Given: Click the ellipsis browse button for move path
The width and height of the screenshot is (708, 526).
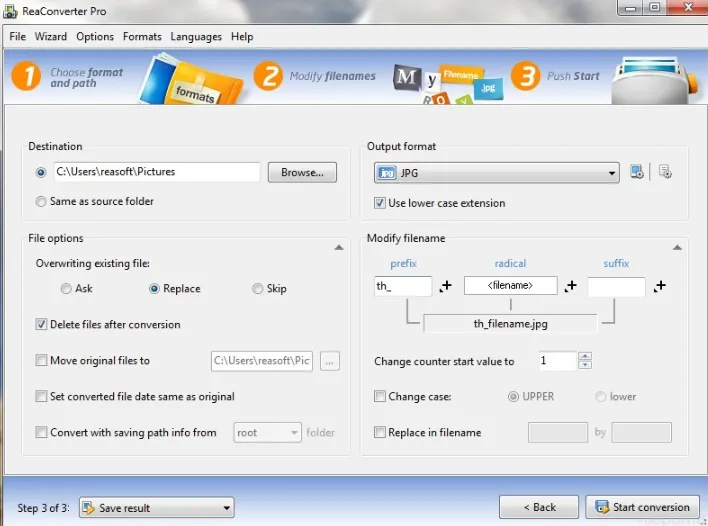Looking at the screenshot, I should pyautogui.click(x=330, y=362).
